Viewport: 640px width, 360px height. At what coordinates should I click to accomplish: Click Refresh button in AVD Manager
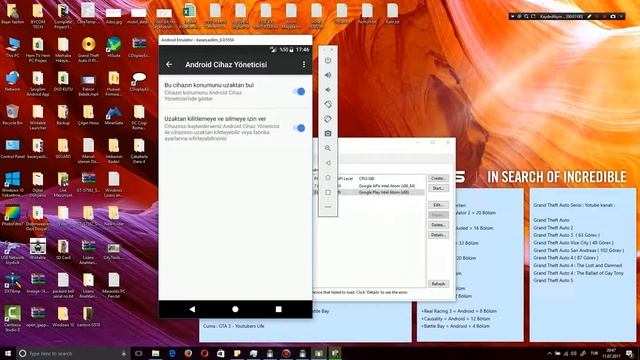coord(438,284)
